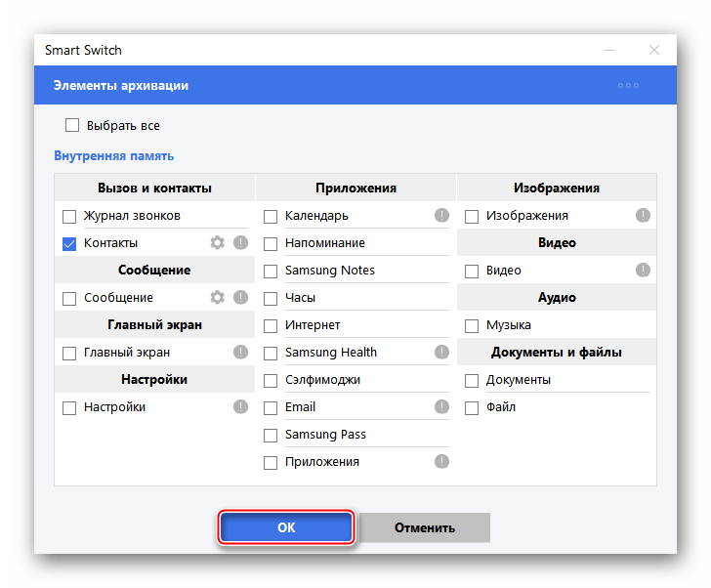Select Календарь checkbox
The width and height of the screenshot is (711, 588).
(271, 217)
